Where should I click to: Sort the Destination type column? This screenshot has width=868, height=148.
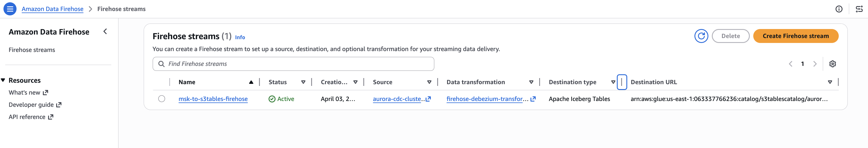(x=613, y=82)
